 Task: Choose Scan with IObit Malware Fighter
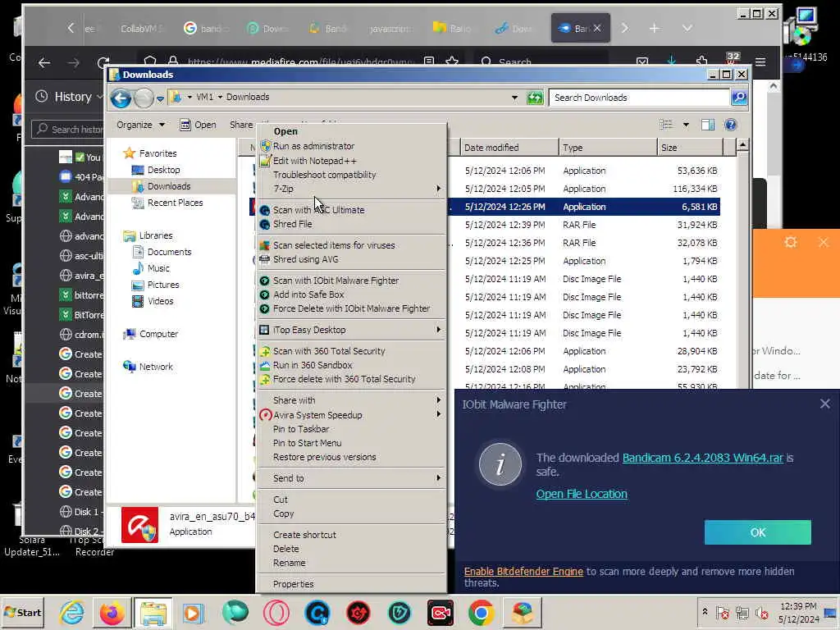coord(336,281)
